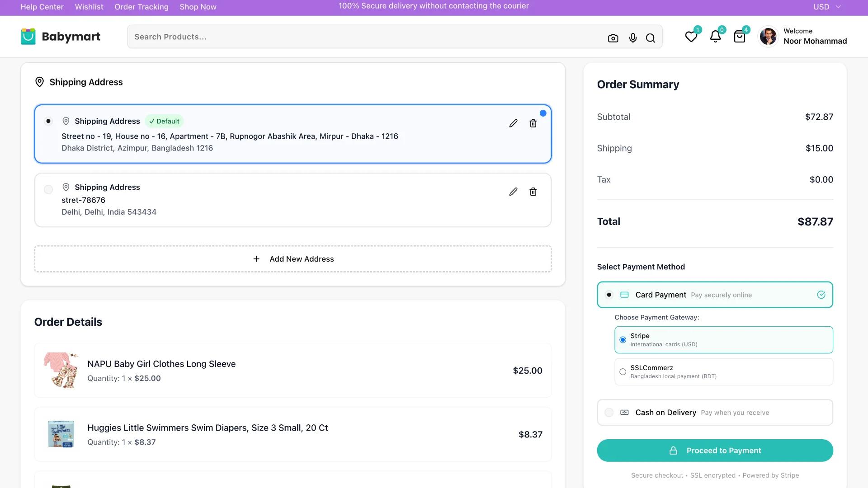Image resolution: width=868 pixels, height=488 pixels.
Task: Click the microphone voice search icon
Action: pyautogui.click(x=633, y=38)
